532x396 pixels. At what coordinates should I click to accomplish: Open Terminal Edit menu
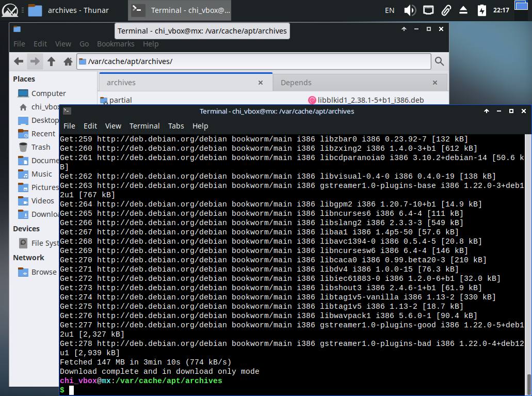[x=90, y=126]
